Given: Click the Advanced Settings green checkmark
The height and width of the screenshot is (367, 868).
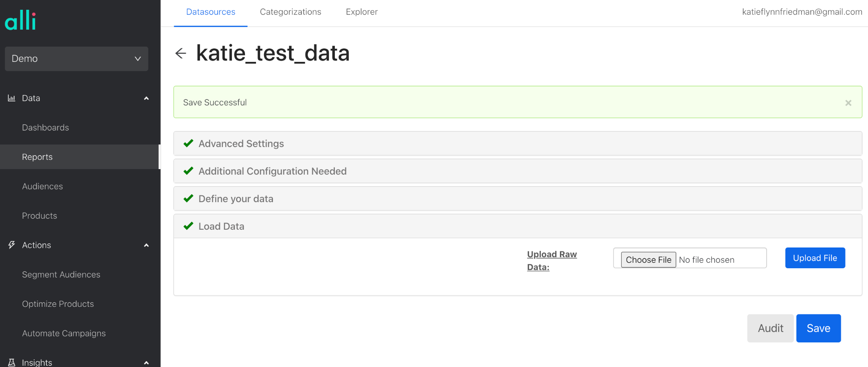Looking at the screenshot, I should pos(189,144).
